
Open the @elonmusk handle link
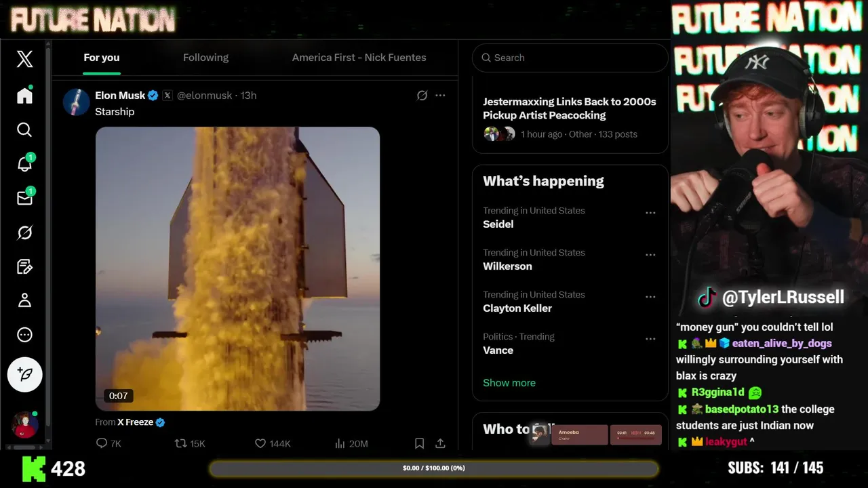click(x=204, y=96)
